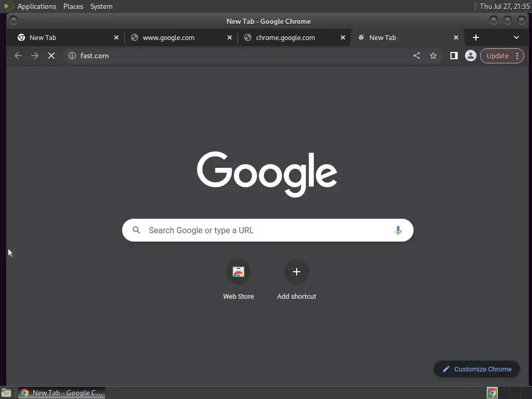532x399 pixels.
Task: Open the Places menu
Action: click(73, 6)
